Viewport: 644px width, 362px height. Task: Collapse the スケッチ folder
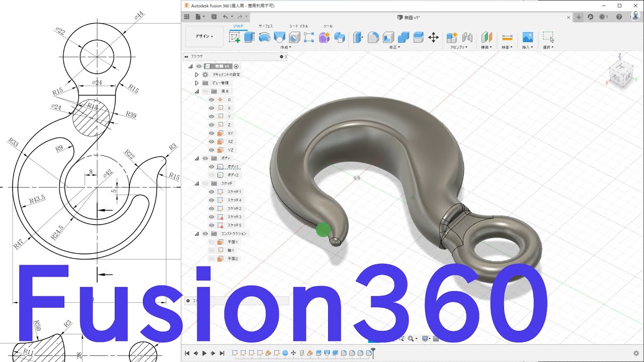click(x=197, y=184)
